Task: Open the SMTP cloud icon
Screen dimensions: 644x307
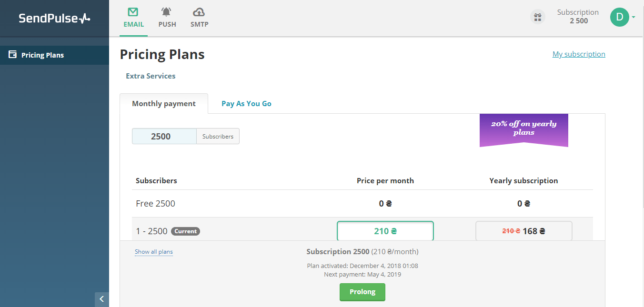Action: coord(199,12)
